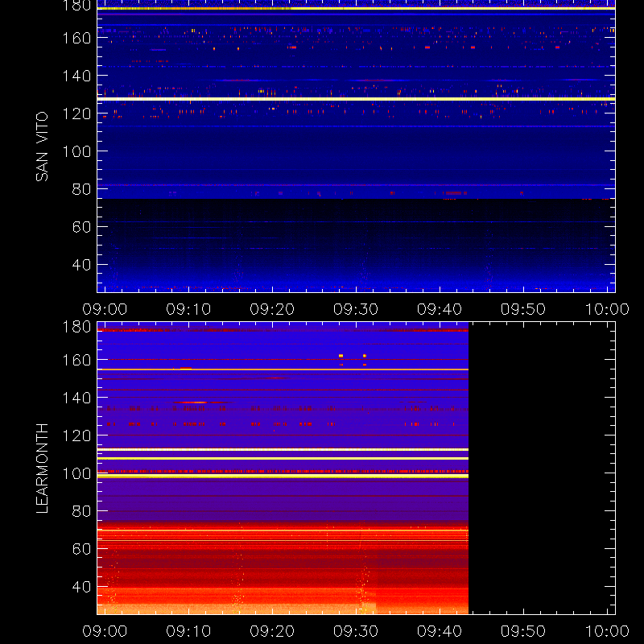Select the 140 tick label on San Vito axis
The image size is (644, 644).
click(x=76, y=76)
